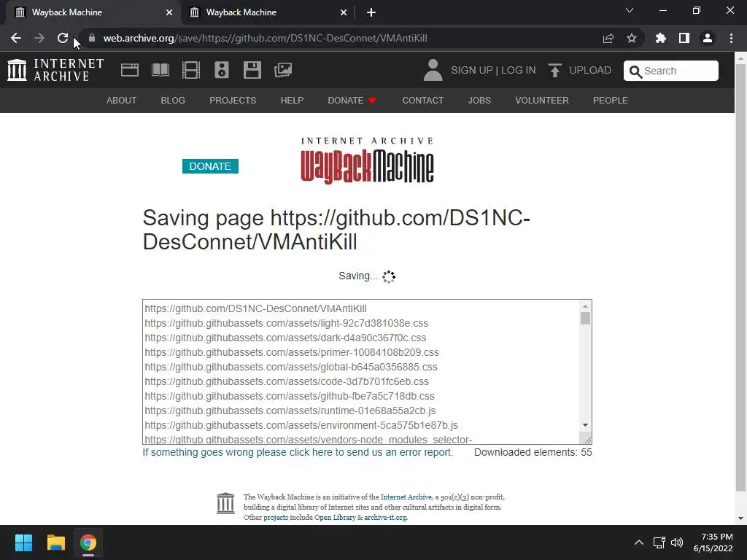Screen dimensions: 747x560
Task: Click the browser address bar URL
Action: [x=265, y=38]
